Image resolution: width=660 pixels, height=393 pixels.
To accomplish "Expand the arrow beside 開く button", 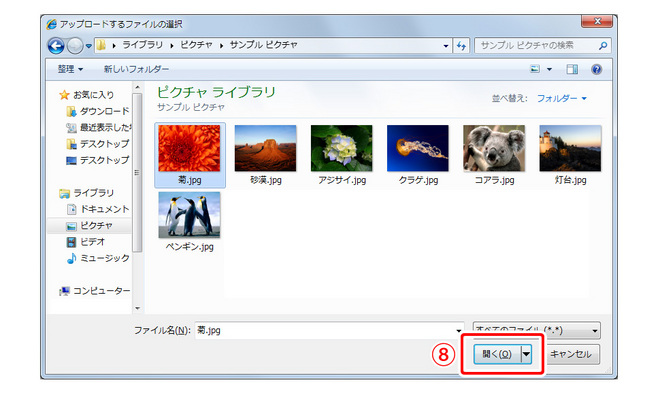I will click(527, 354).
